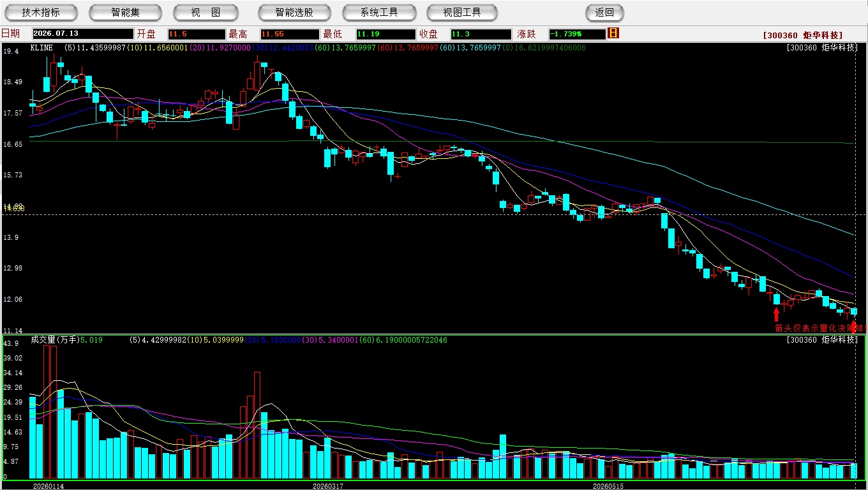Click the 成交量(万手) volume label
The width and height of the screenshot is (868, 490).
[55, 340]
